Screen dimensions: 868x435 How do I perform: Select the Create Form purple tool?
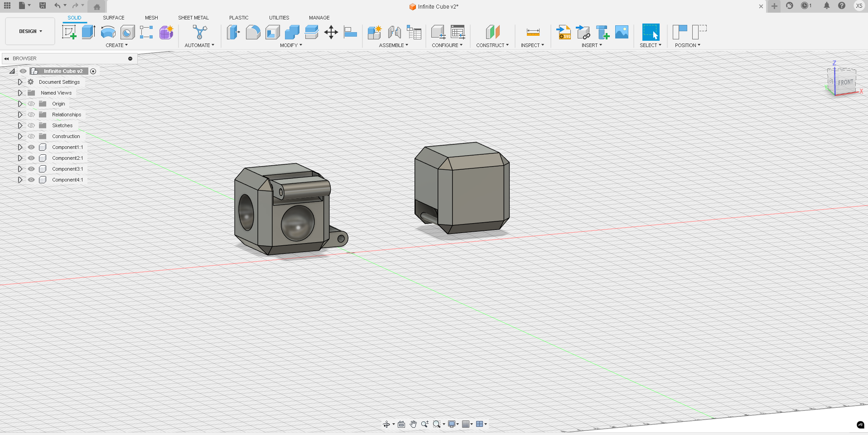click(166, 32)
